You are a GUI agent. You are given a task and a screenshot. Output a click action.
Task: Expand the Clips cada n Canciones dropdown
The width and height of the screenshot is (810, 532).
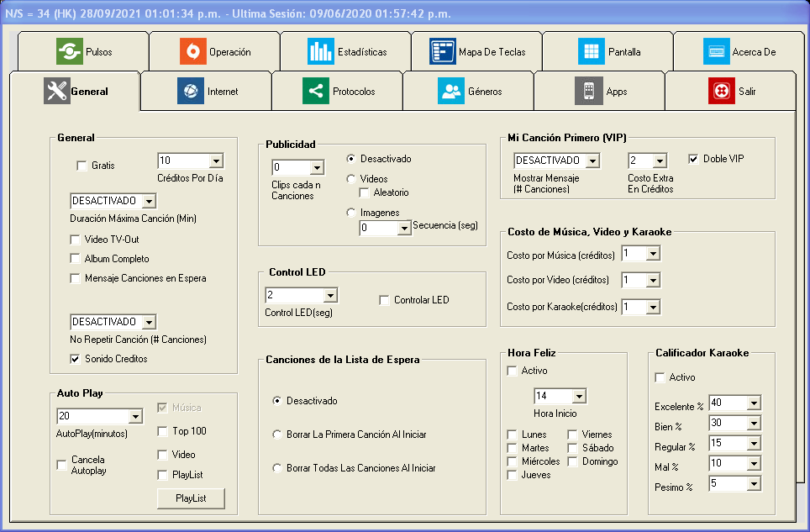[317, 167]
